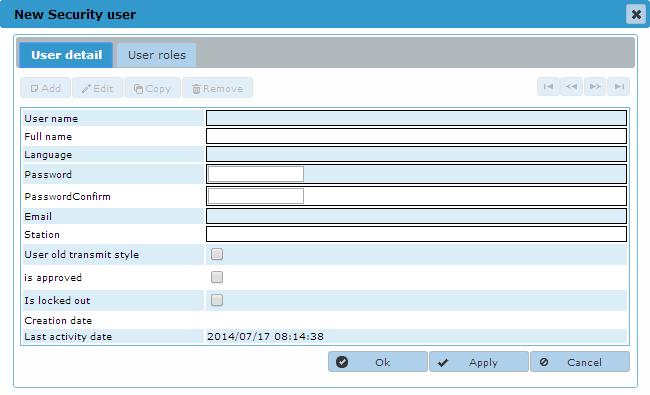This screenshot has height=395, width=650.
Task: Toggle User old transmit style checkbox
Action: [x=217, y=254]
